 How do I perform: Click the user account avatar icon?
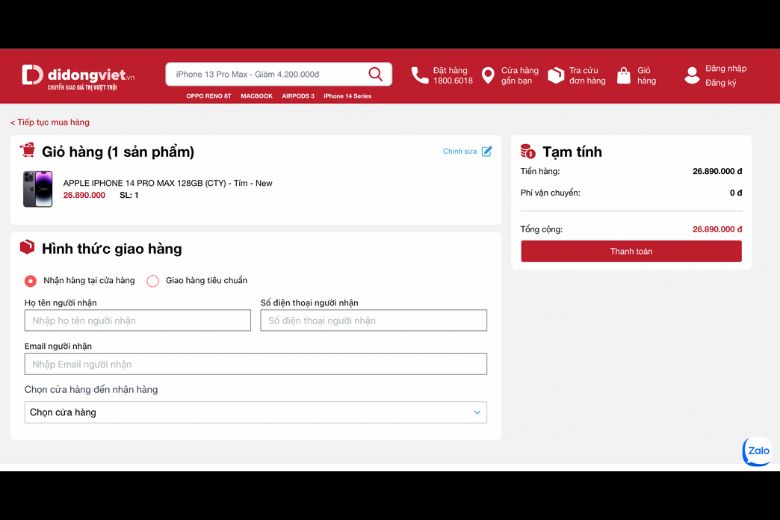[x=692, y=75]
